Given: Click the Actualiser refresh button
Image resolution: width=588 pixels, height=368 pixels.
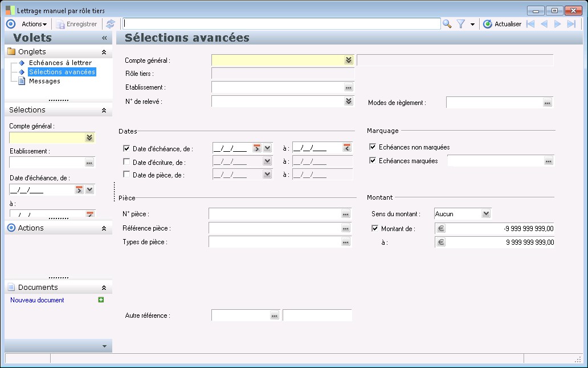Looking at the screenshot, I should point(502,24).
